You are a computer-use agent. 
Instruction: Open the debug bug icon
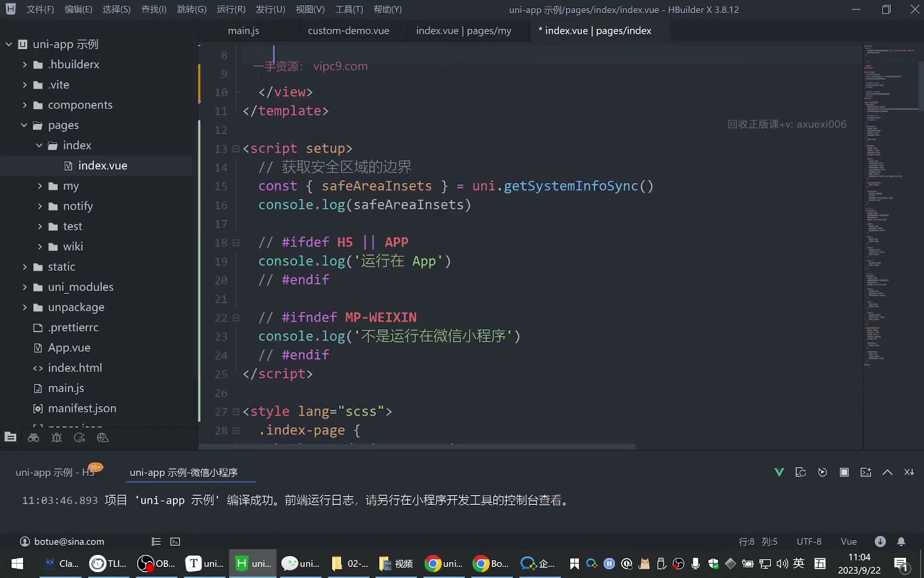pyautogui.click(x=57, y=437)
